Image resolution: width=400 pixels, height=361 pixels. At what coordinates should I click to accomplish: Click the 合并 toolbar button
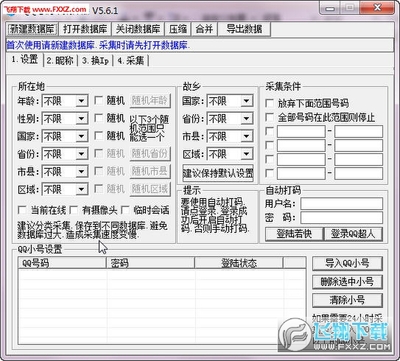click(204, 29)
